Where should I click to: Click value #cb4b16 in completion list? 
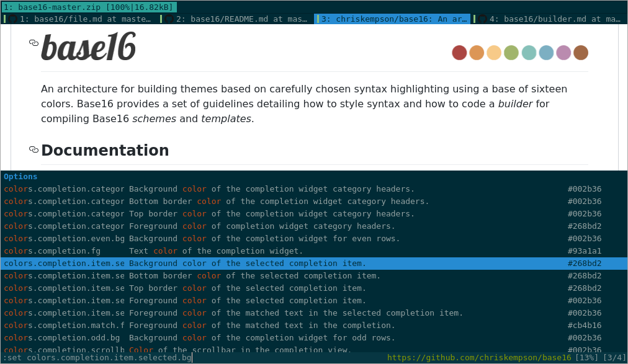(x=585, y=325)
